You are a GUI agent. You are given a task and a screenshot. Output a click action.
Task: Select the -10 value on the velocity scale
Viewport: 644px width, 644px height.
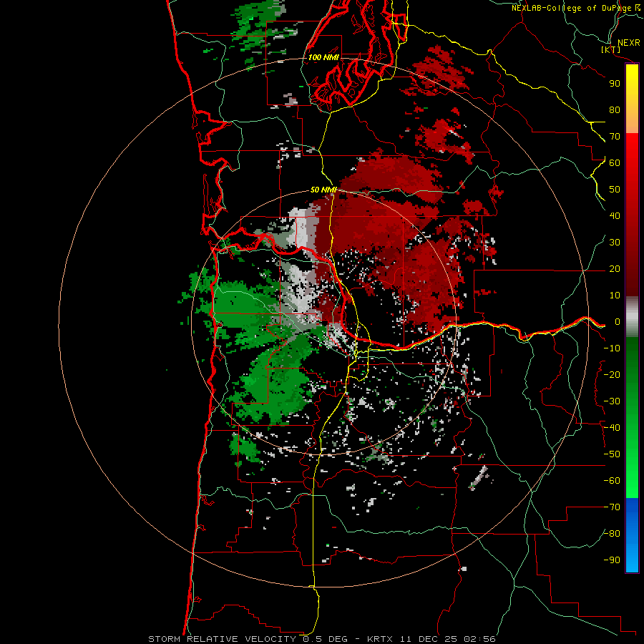(612, 348)
